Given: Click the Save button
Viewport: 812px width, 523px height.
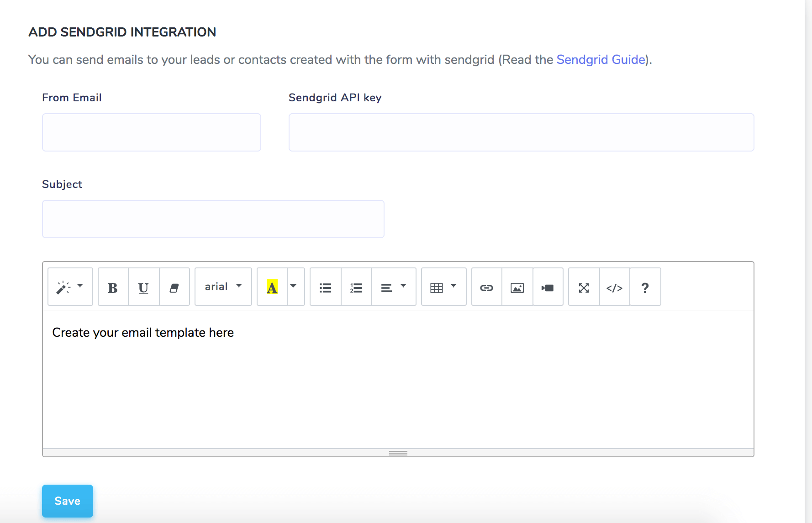Looking at the screenshot, I should coord(68,501).
